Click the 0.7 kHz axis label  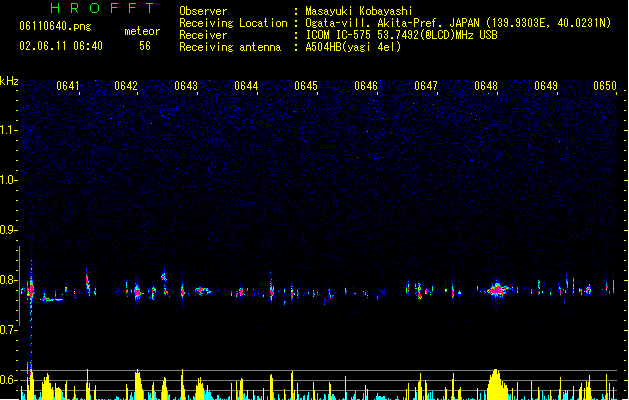[x=8, y=330]
